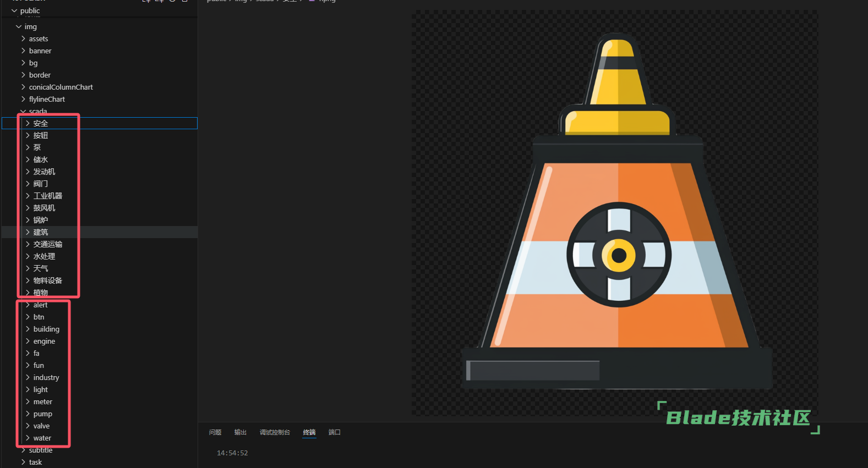Select the 端口 panel tab
The width and height of the screenshot is (868, 468).
point(335,432)
